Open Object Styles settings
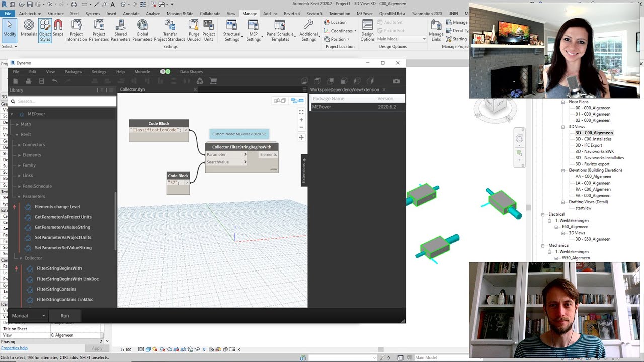Image resolution: width=644 pixels, height=362 pixels. [45, 30]
